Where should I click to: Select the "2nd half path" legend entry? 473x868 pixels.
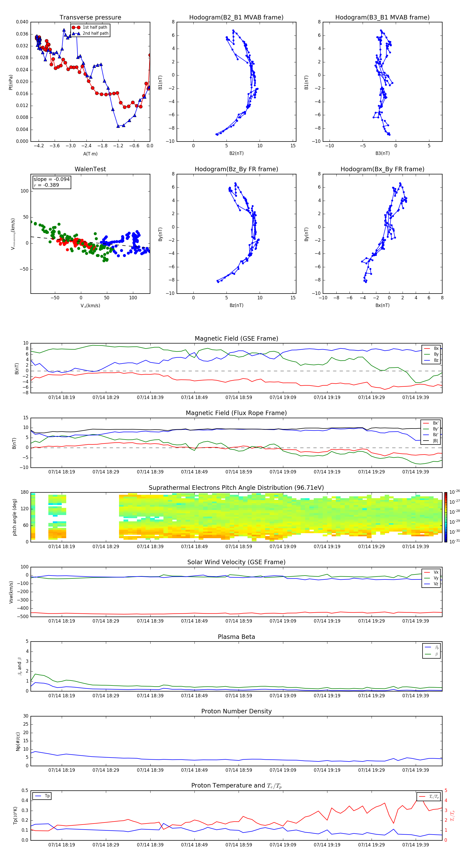pos(90,33)
